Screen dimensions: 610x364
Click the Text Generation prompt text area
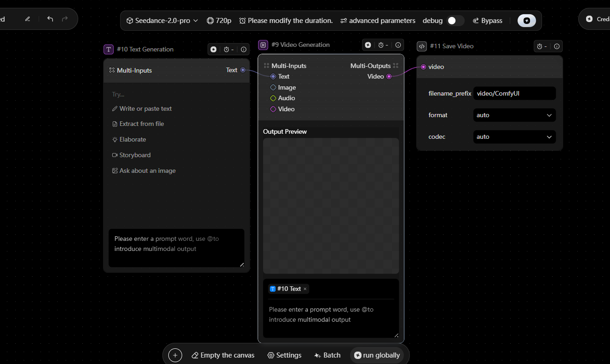[176, 248]
